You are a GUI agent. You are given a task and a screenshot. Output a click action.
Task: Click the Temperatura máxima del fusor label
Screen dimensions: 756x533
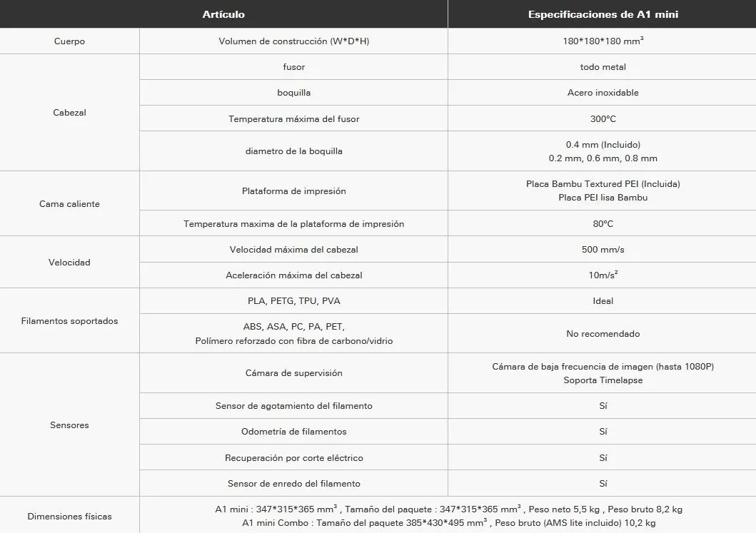pyautogui.click(x=293, y=119)
